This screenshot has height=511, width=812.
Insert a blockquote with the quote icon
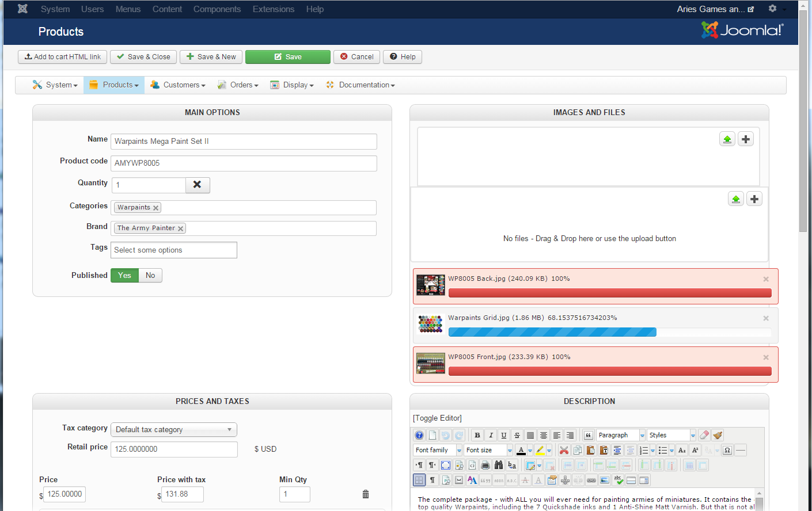point(588,435)
